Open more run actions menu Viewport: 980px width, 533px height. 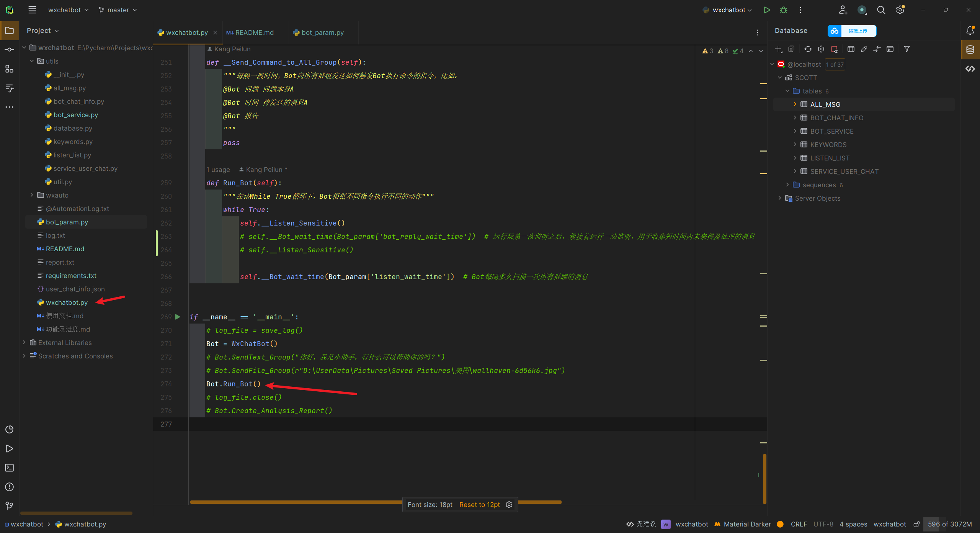pos(800,10)
